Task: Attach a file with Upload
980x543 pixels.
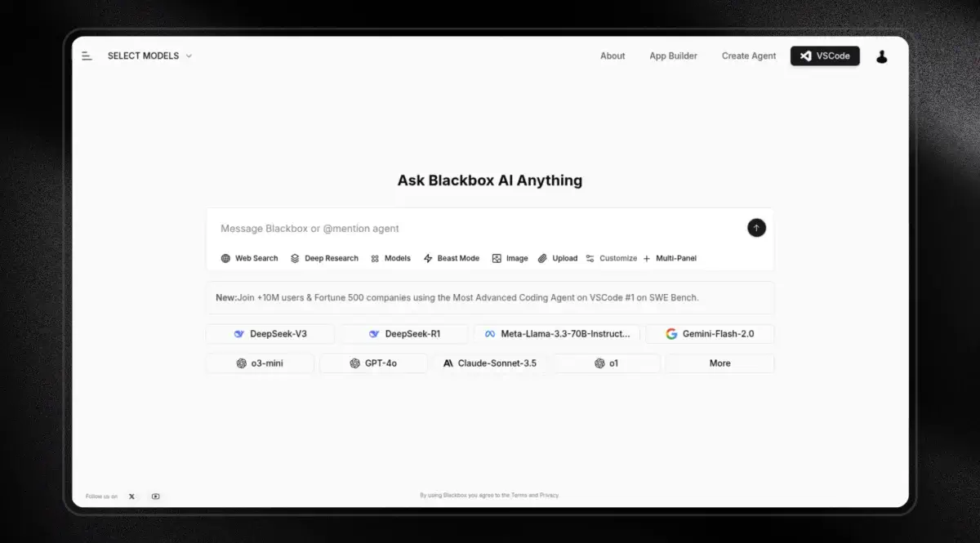Action: coord(557,258)
